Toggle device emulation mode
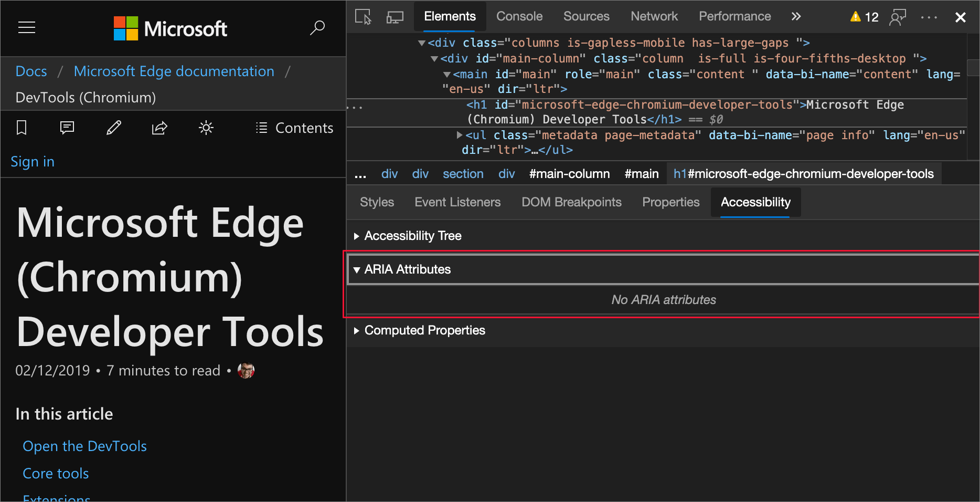Viewport: 980px width, 502px height. click(395, 17)
